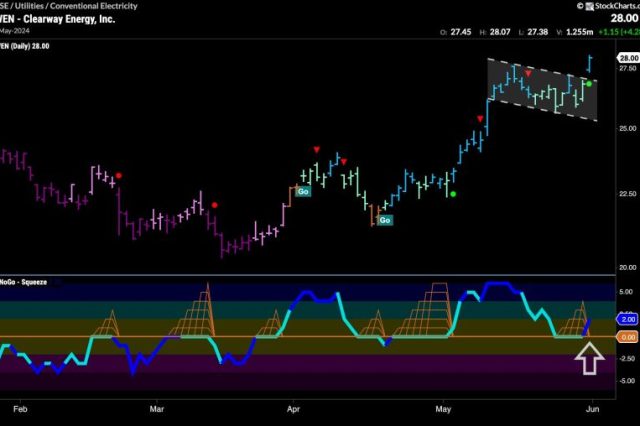Image resolution: width=640 pixels, height=426 pixels.
Task: Select the red triangle inside the shaded channel
Action: [x=528, y=73]
